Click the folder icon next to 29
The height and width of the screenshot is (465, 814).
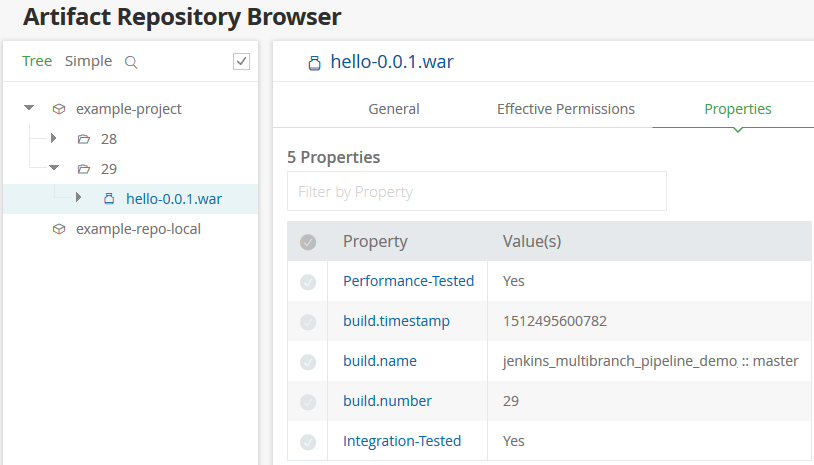tap(84, 169)
